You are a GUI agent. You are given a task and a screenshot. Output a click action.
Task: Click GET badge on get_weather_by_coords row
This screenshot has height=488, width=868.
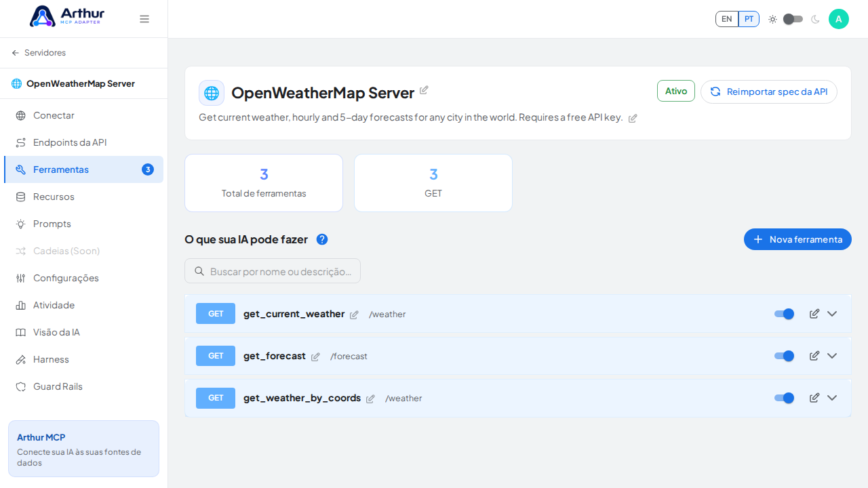point(216,398)
